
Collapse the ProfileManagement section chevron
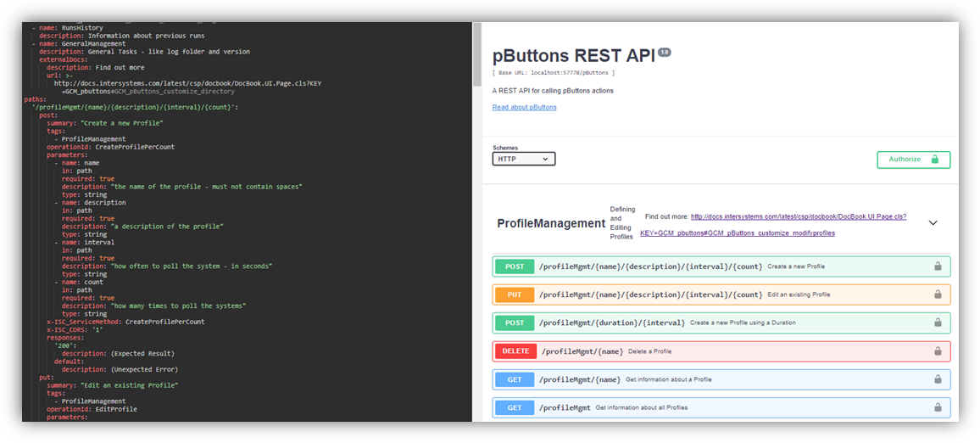[933, 223]
